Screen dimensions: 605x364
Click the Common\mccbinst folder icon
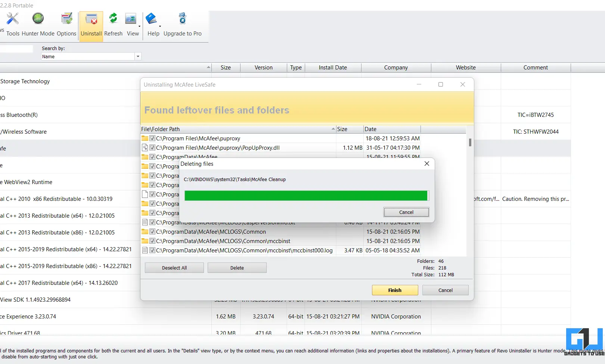(x=145, y=241)
